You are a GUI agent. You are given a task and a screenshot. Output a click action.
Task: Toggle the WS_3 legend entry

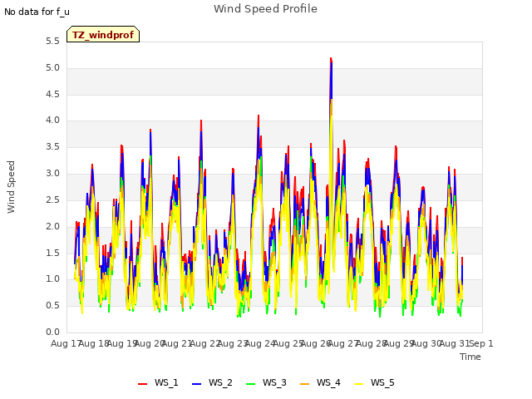[266, 383]
